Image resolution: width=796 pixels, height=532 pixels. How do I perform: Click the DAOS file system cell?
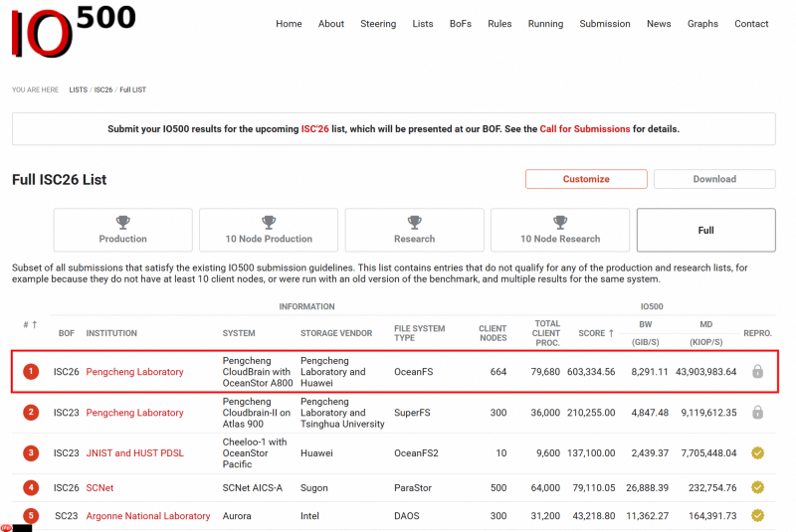[x=407, y=516]
